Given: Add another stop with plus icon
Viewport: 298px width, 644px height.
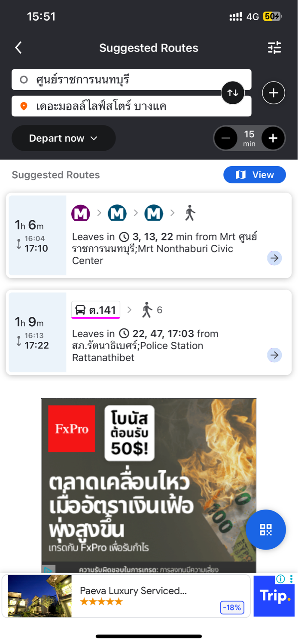Looking at the screenshot, I should point(274,93).
